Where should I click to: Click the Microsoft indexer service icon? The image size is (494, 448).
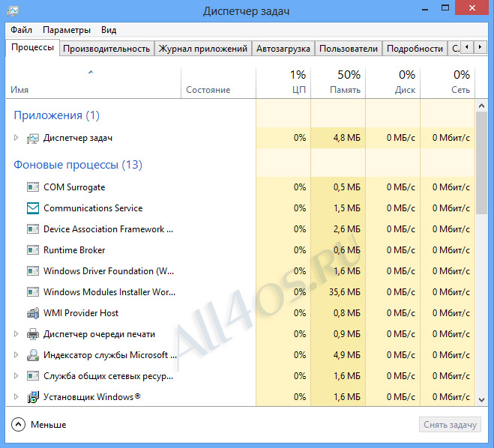coord(33,355)
